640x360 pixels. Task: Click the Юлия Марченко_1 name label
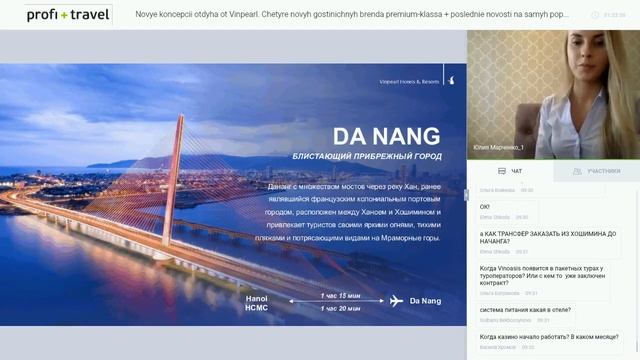pos(498,147)
